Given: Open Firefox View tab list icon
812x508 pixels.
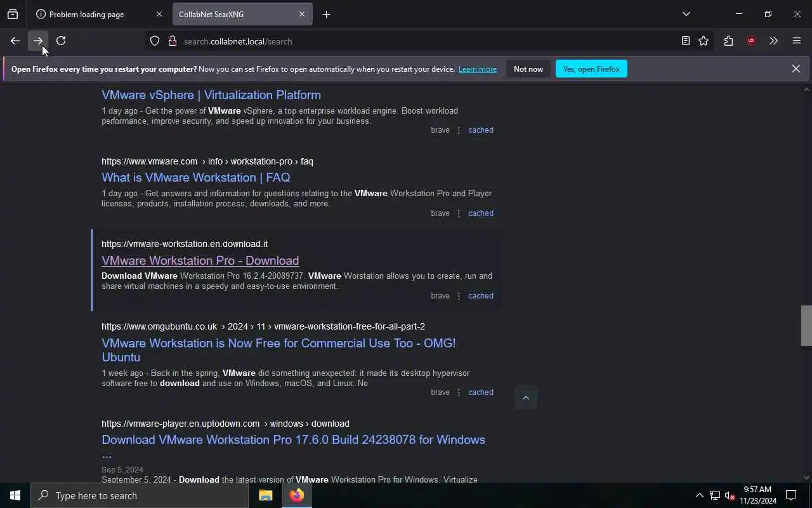Looking at the screenshot, I should [13, 14].
